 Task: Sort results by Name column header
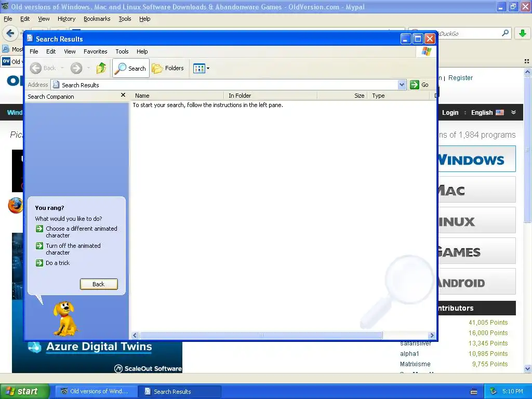tap(177, 96)
